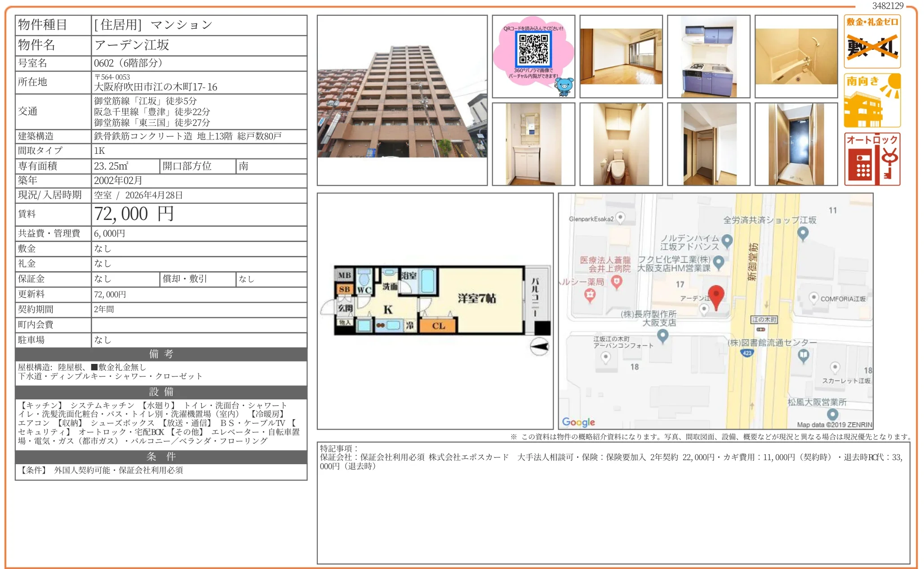Click the 敷金・礼金ゼロ badge icon
The height and width of the screenshot is (569, 924).
coord(872,41)
